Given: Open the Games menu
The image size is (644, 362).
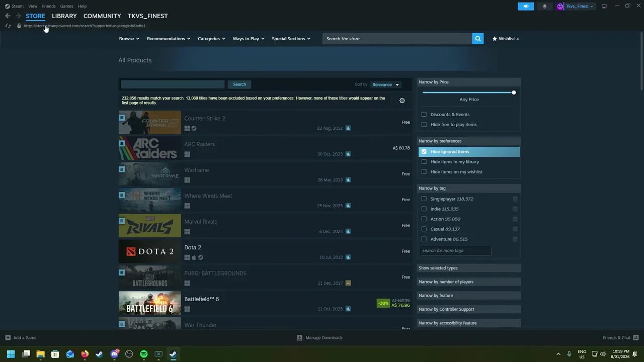Looking at the screenshot, I should tap(66, 6).
